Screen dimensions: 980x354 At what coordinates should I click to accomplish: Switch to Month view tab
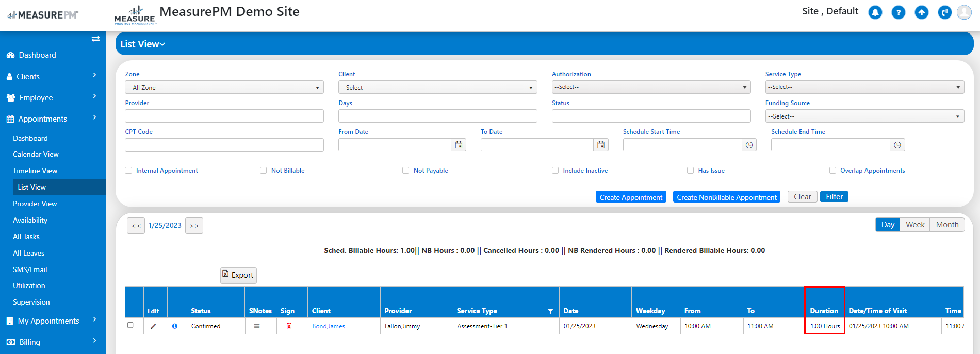click(948, 225)
